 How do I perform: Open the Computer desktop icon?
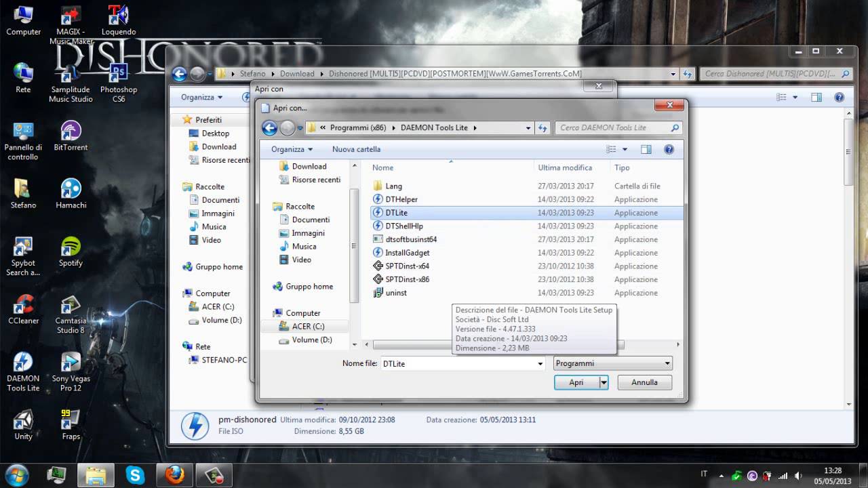(x=23, y=20)
